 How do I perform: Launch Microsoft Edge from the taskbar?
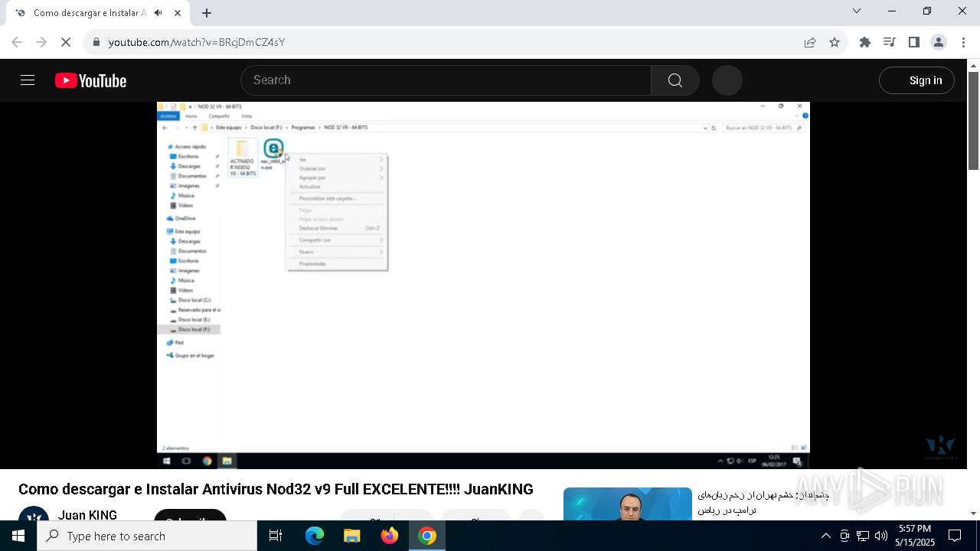pyautogui.click(x=315, y=536)
